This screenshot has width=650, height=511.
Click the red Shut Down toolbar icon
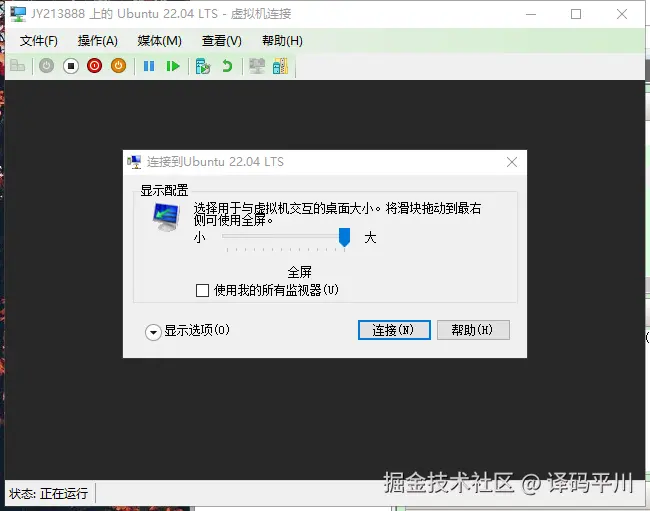point(95,66)
